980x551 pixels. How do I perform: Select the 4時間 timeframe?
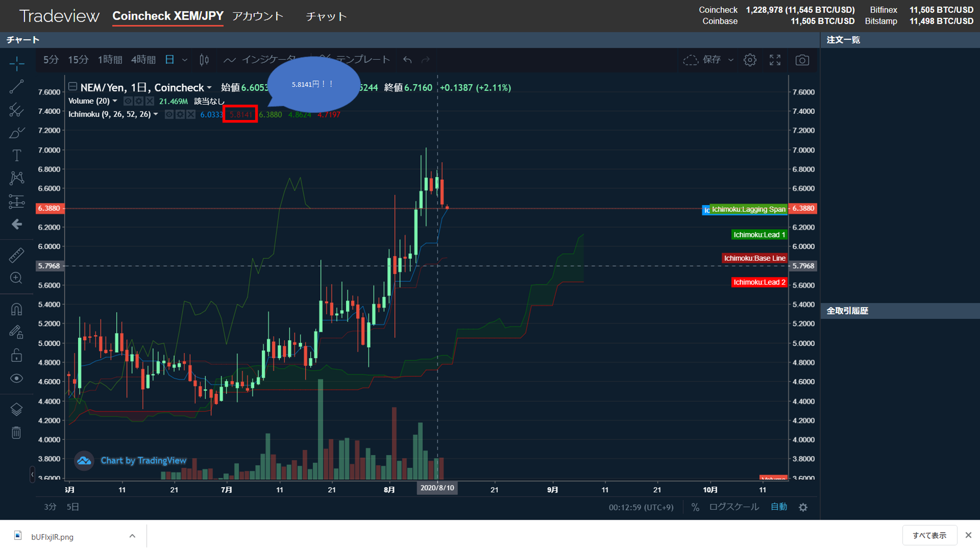tap(143, 60)
